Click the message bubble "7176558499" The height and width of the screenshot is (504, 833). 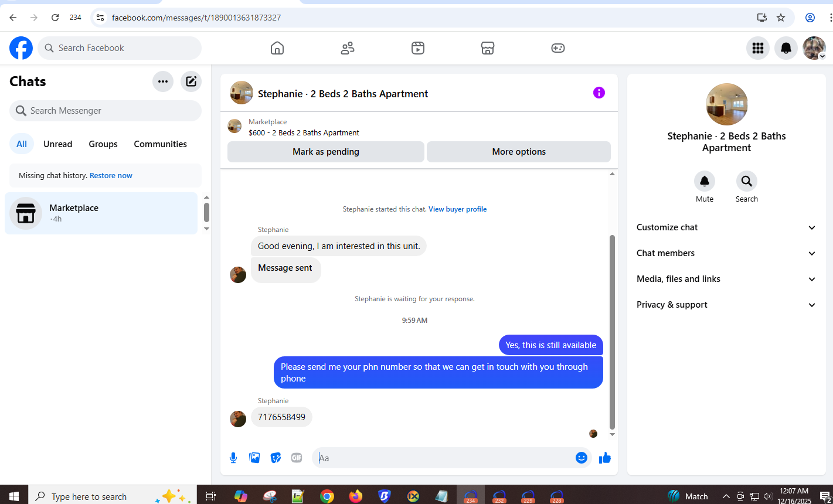pyautogui.click(x=281, y=417)
